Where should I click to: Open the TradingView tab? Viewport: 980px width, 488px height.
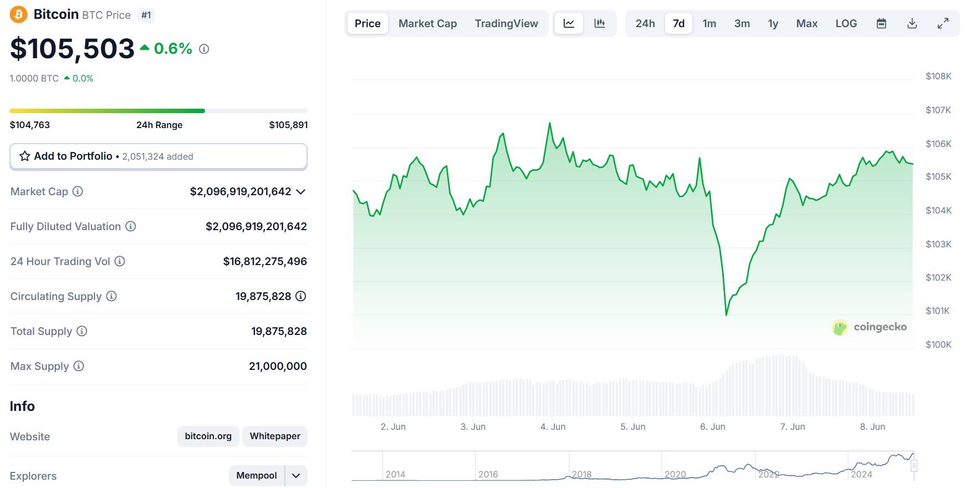(506, 23)
